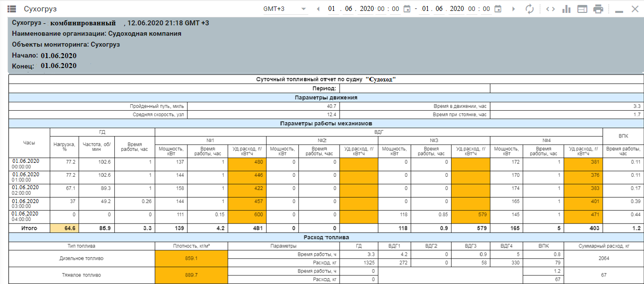The height and width of the screenshot is (284, 644).
Task: Click the code view angle brackets icon
Action: (550, 9)
